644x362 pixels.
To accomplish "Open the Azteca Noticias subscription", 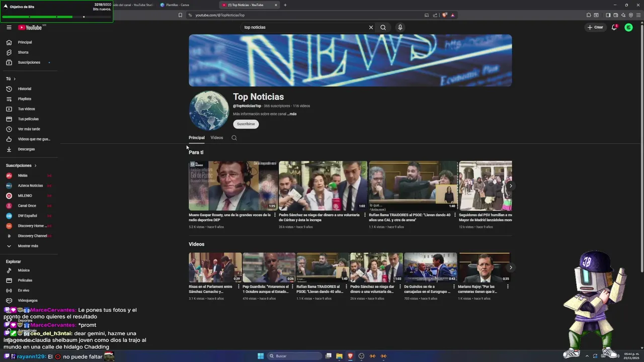I will point(29,186).
